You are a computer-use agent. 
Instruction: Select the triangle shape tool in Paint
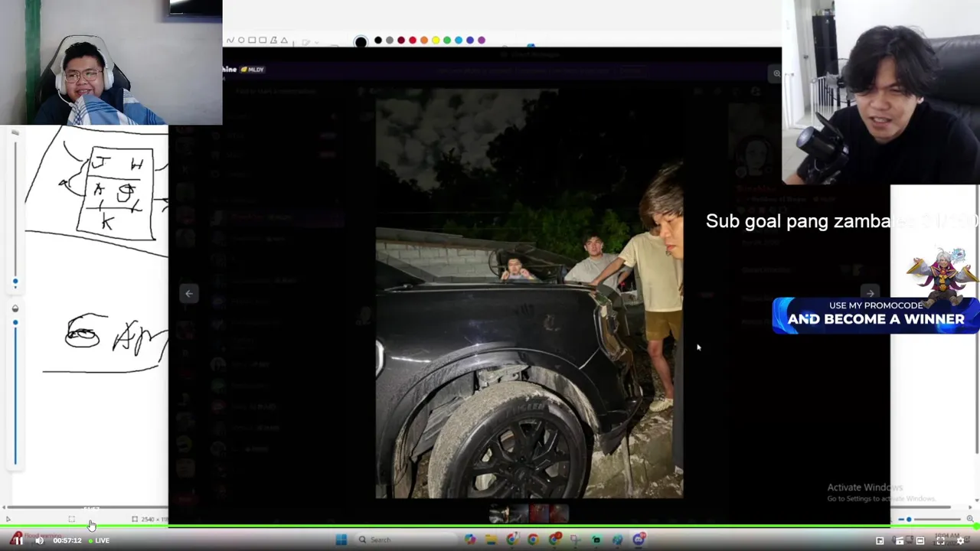point(284,40)
